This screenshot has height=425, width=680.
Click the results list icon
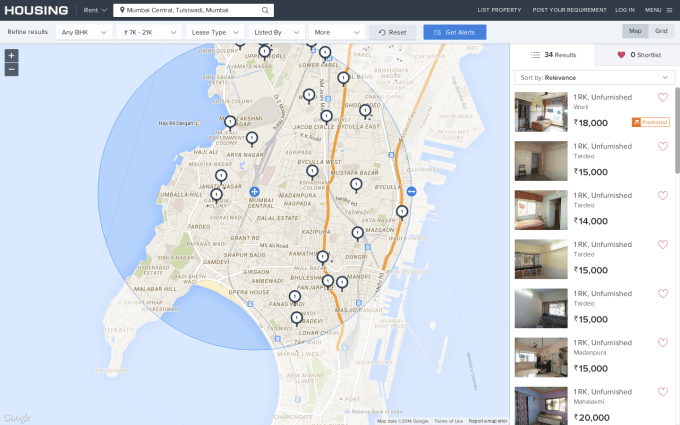point(536,55)
